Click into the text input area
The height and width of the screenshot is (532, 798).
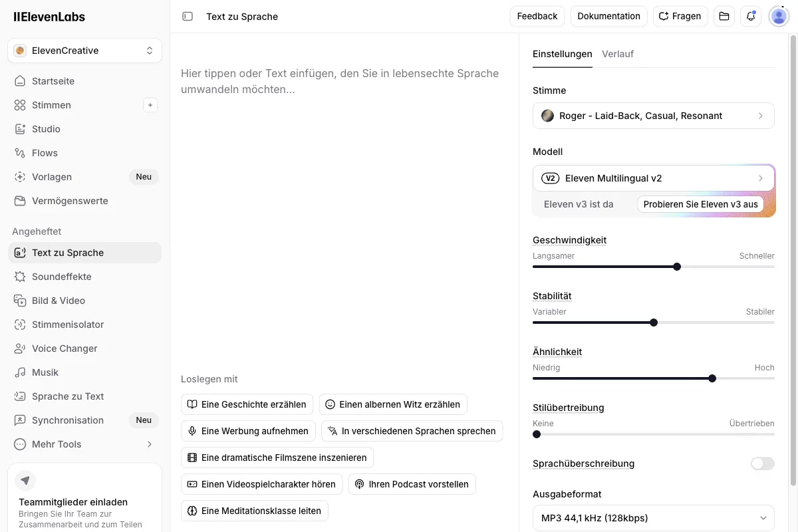click(344, 199)
